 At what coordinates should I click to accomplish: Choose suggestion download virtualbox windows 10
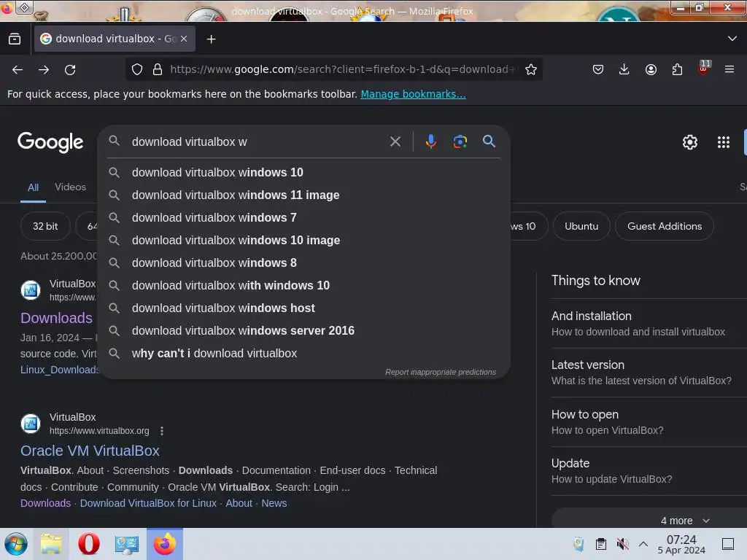(x=304, y=172)
